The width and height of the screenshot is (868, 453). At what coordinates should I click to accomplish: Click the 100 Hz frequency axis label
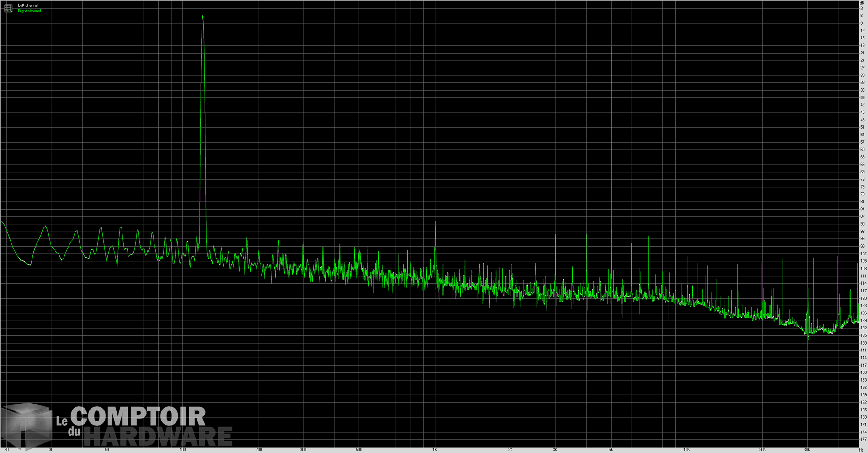point(182,450)
